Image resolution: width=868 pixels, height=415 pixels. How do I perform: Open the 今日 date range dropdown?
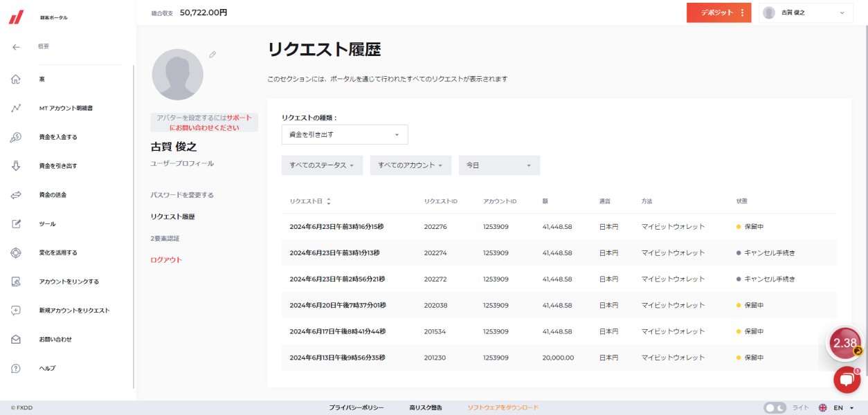[499, 165]
